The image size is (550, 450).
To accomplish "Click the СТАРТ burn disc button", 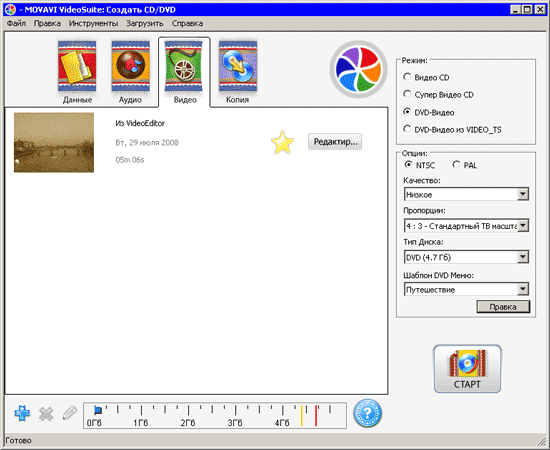I will tap(467, 369).
